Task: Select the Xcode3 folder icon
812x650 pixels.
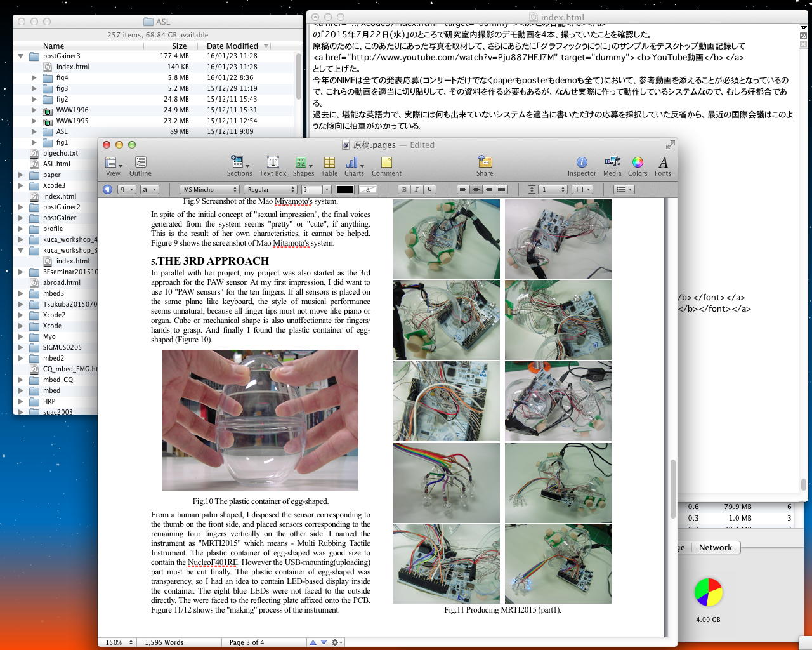Action: click(34, 185)
